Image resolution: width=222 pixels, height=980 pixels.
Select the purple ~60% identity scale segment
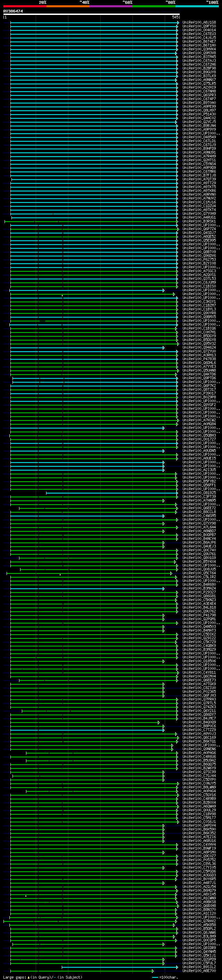click(x=111, y=6)
